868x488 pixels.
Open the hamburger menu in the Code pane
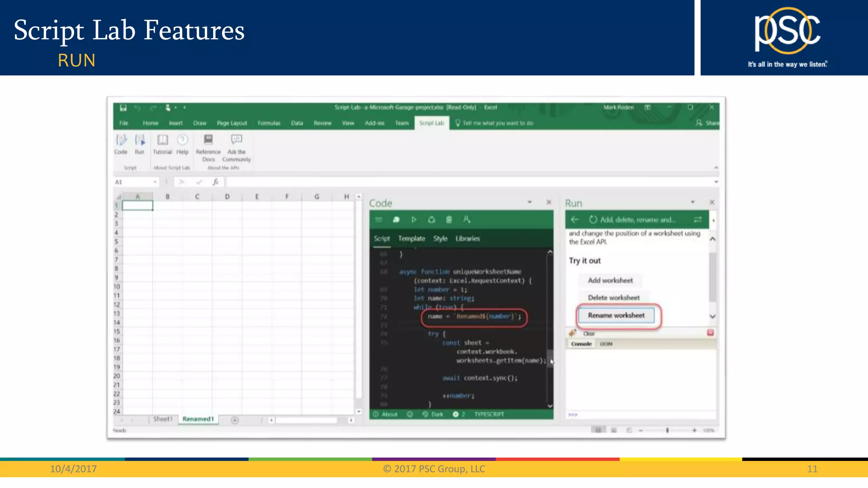coord(378,219)
